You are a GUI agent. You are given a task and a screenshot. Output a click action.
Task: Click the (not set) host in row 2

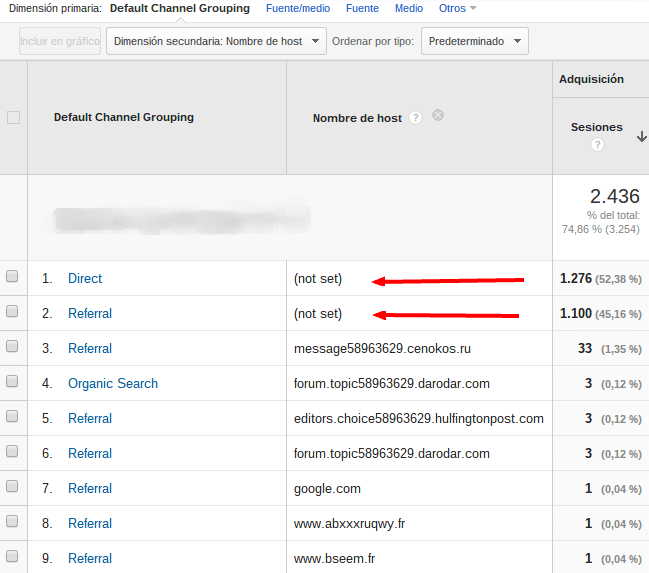318,314
